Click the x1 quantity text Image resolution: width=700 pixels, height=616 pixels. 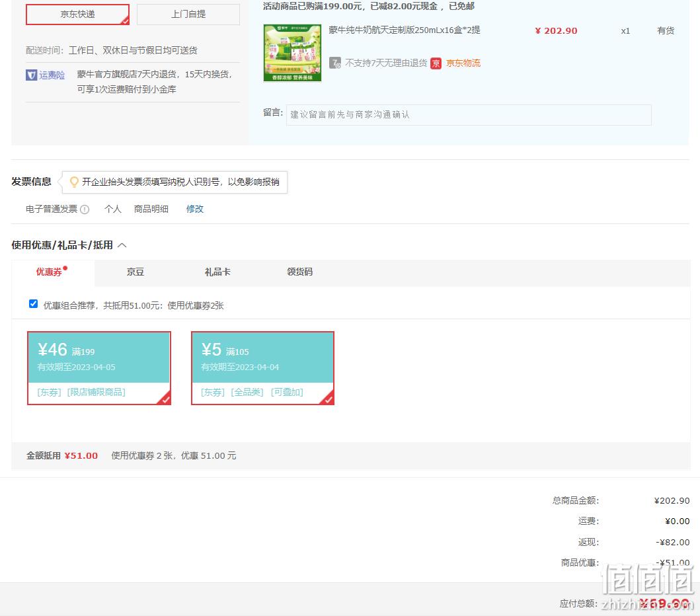click(x=625, y=31)
